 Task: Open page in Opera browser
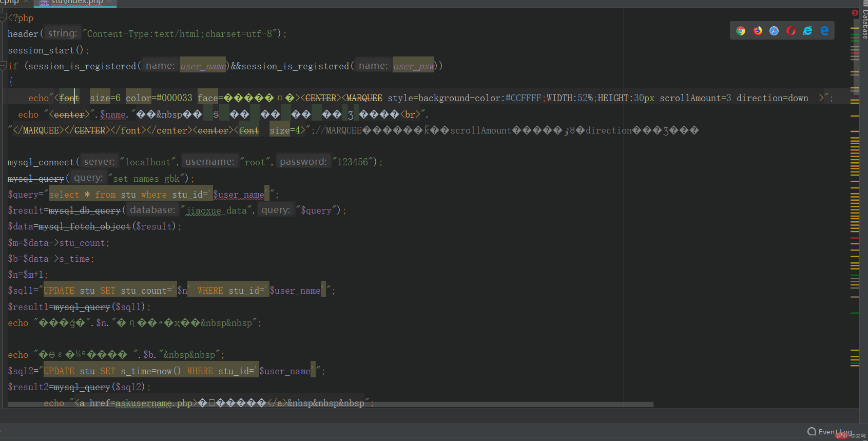791,31
